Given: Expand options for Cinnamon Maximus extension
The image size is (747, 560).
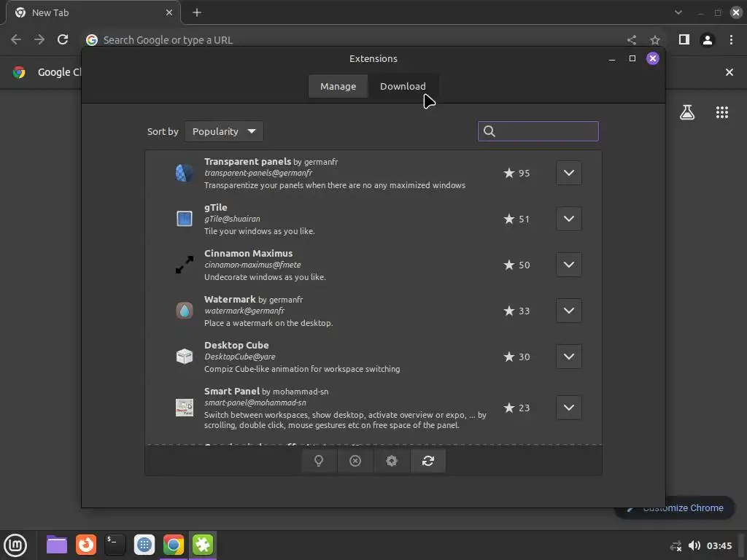Looking at the screenshot, I should 569,265.
